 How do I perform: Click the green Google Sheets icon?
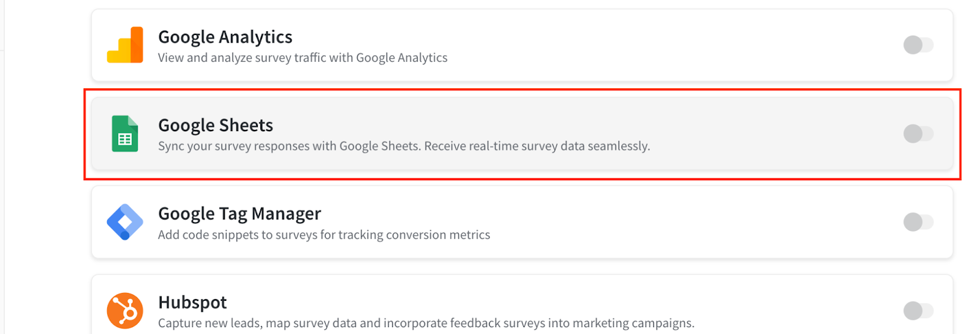(x=125, y=134)
